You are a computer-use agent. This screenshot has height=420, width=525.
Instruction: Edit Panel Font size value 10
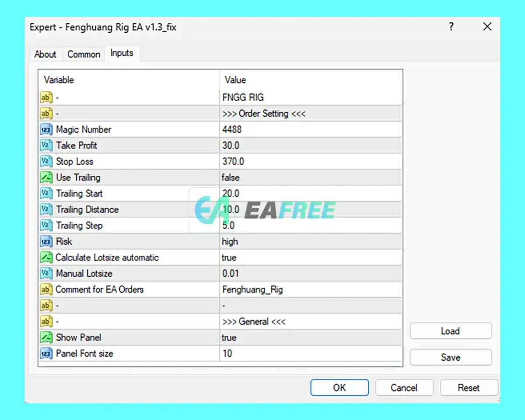[311, 354]
